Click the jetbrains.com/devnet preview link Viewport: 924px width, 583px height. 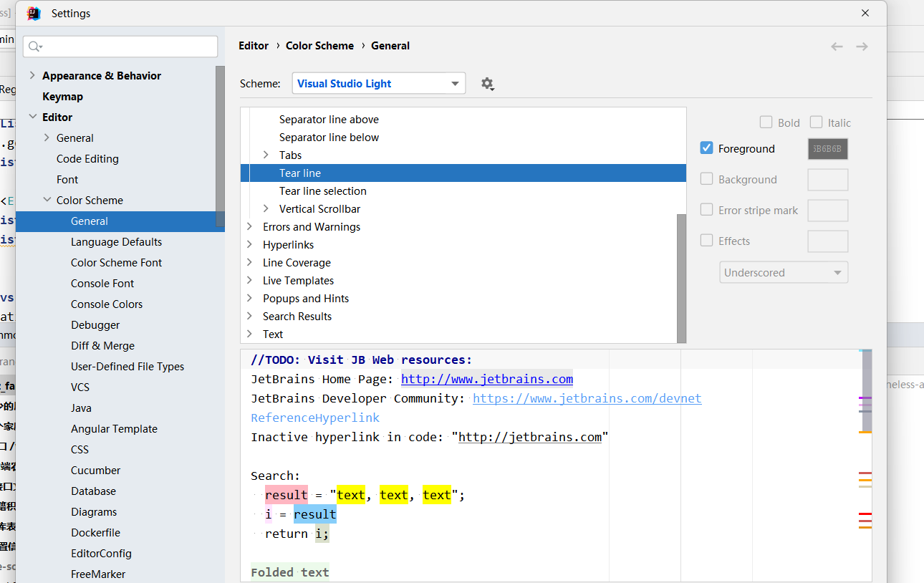point(587,398)
